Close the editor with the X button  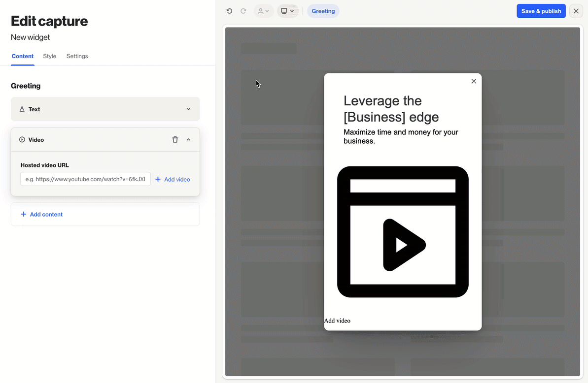(x=576, y=11)
